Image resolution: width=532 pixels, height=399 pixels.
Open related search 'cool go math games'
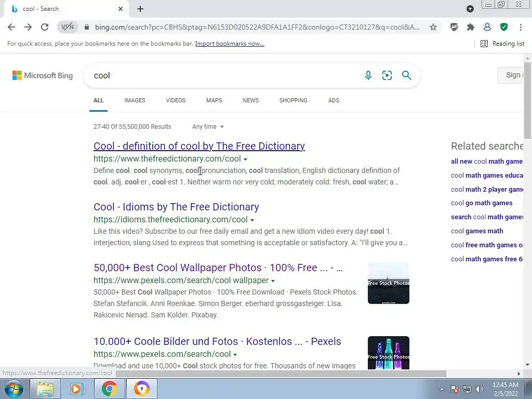(x=482, y=203)
